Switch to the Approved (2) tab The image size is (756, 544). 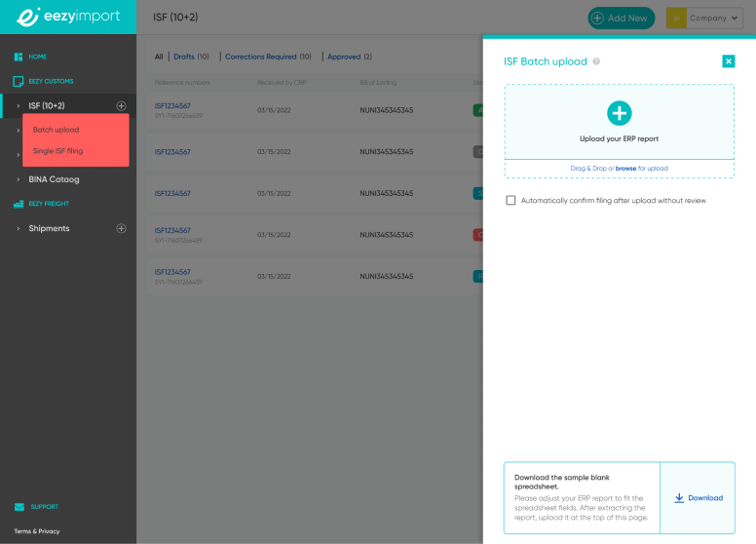(x=350, y=57)
